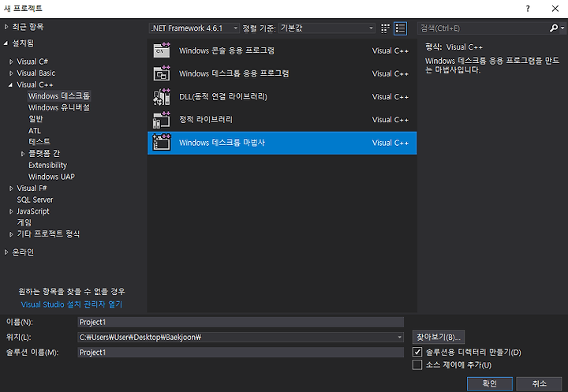Select the Windows 데스크톱 tree item

point(59,96)
